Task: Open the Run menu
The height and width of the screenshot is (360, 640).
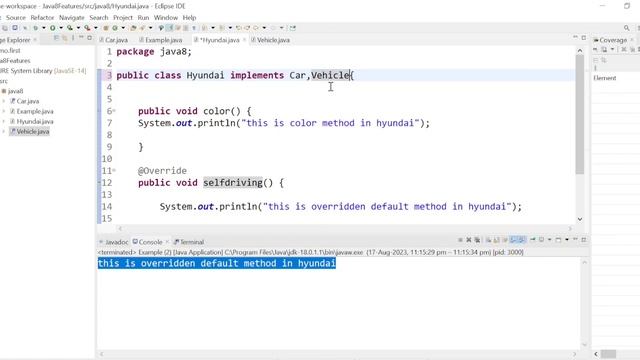Action: 143,18
